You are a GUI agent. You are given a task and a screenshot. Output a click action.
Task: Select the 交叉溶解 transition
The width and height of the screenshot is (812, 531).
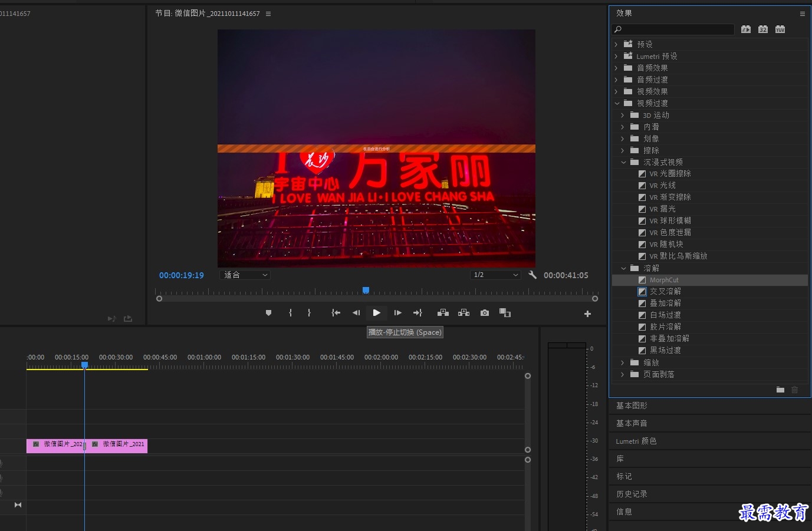665,291
